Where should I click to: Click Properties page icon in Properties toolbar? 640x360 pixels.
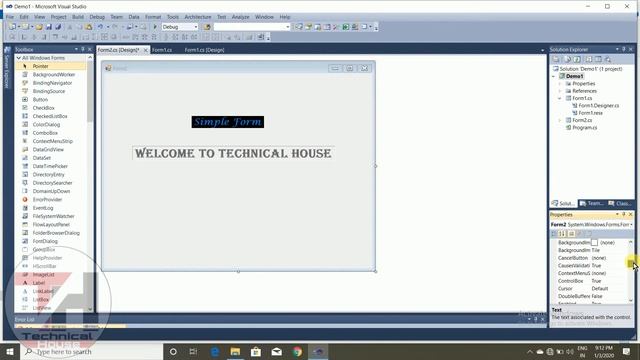pyautogui.click(x=589, y=234)
